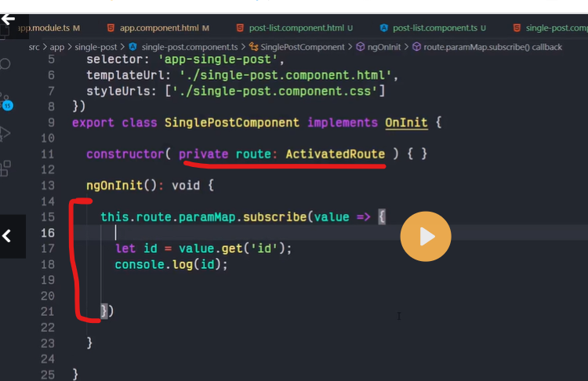
Task: Open the Extensions view in activity bar
Action: pos(6,168)
